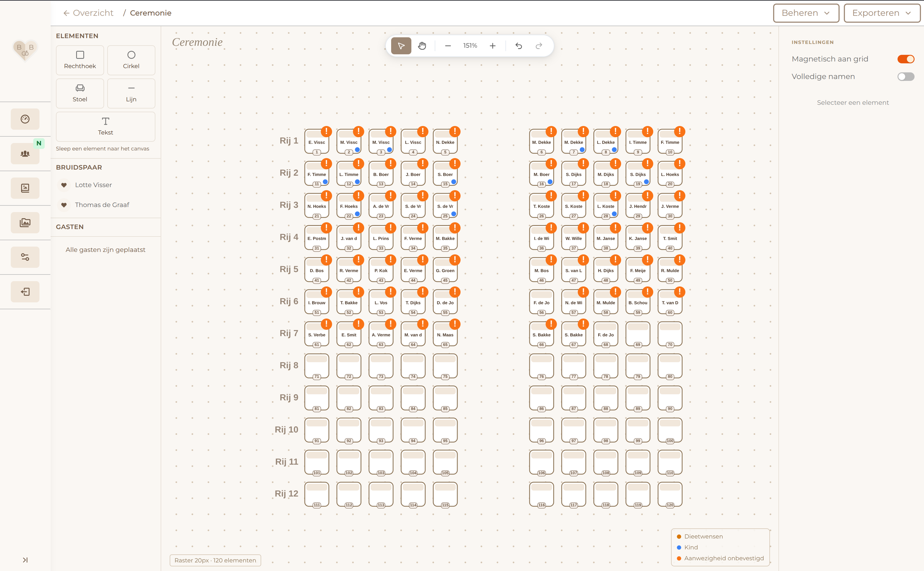
Task: Click Dieetwensen in the legend
Action: point(703,536)
